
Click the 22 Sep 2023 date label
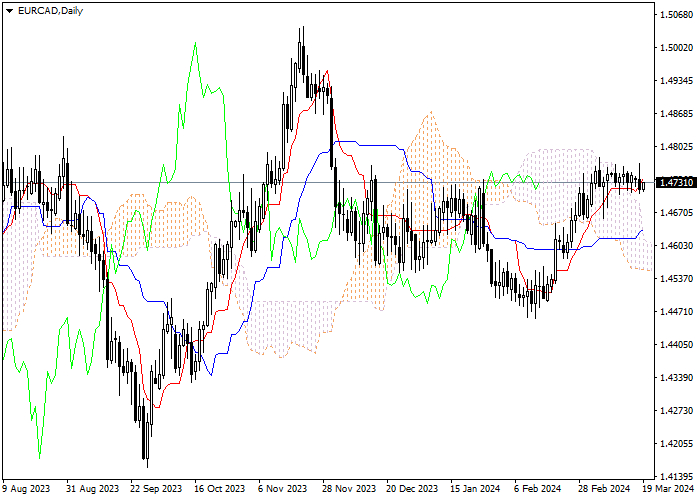(156, 488)
